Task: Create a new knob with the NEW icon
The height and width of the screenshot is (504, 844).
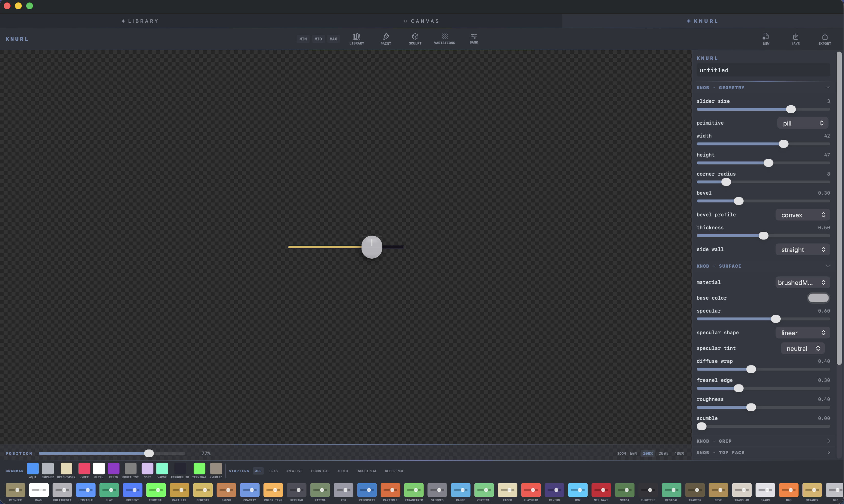Action: point(766,38)
